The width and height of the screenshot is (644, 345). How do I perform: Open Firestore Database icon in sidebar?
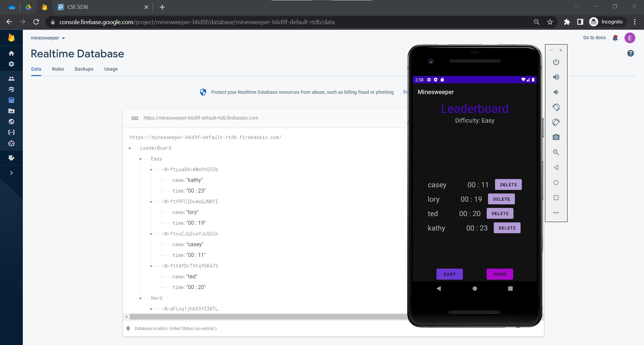click(11, 89)
